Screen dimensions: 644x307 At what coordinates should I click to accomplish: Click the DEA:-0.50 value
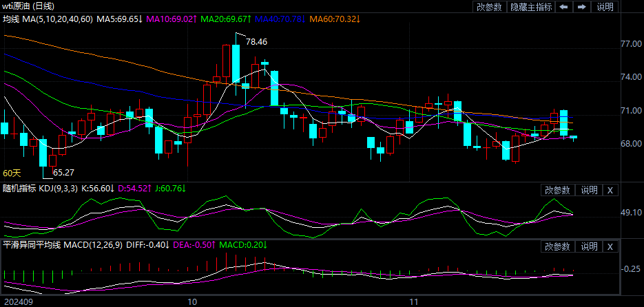[x=195, y=245]
